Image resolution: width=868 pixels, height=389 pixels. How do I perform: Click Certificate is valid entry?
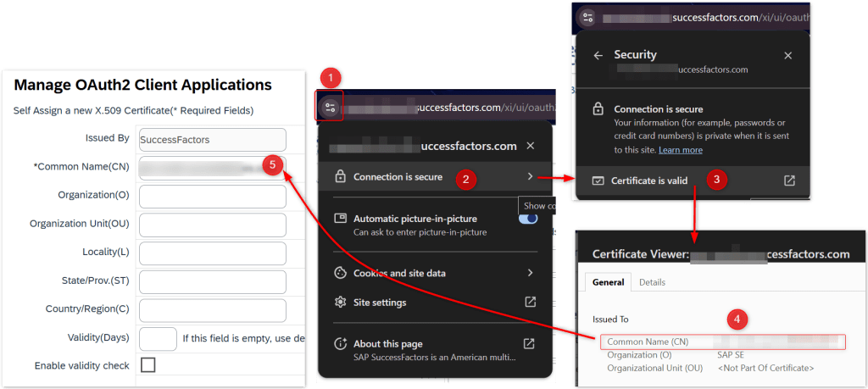point(650,181)
